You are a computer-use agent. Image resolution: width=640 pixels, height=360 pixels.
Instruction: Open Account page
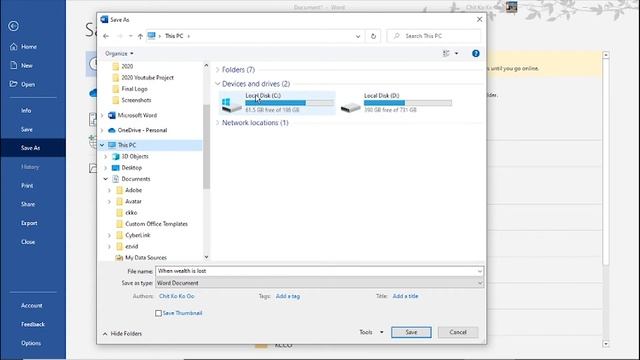[x=31, y=306]
